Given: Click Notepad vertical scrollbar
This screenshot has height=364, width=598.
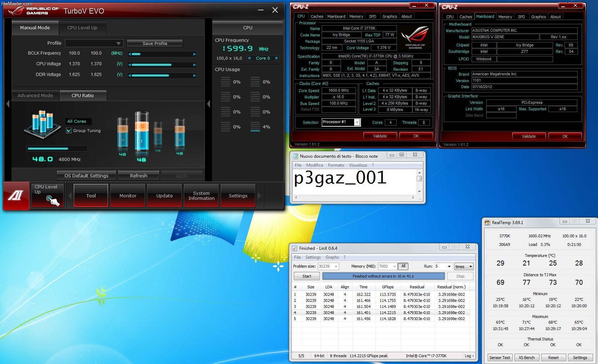Looking at the screenshot, I should pyautogui.click(x=419, y=182).
